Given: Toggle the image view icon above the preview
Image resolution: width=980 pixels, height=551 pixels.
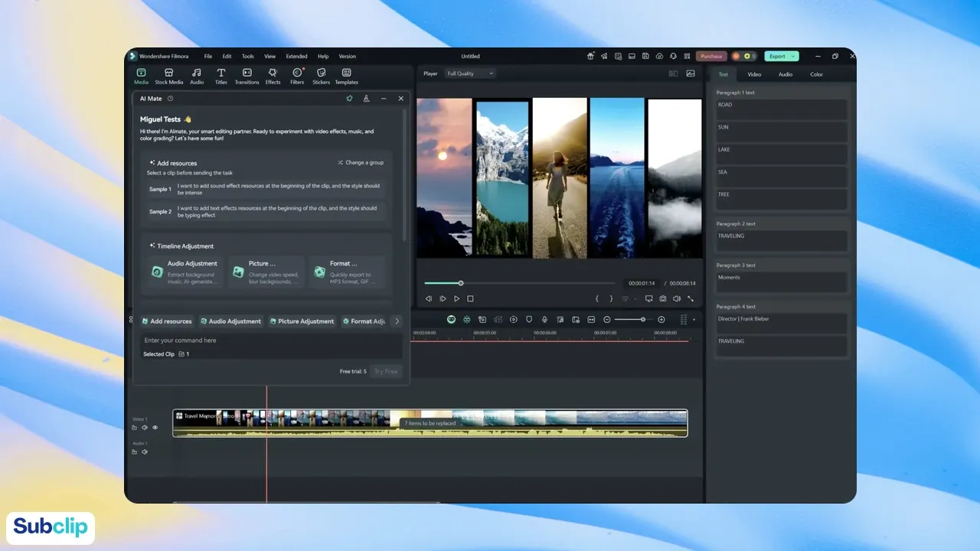Looking at the screenshot, I should coord(691,73).
